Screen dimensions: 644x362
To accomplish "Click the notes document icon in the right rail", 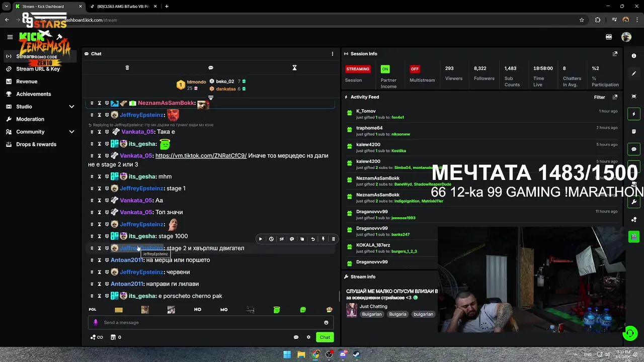I will (634, 132).
